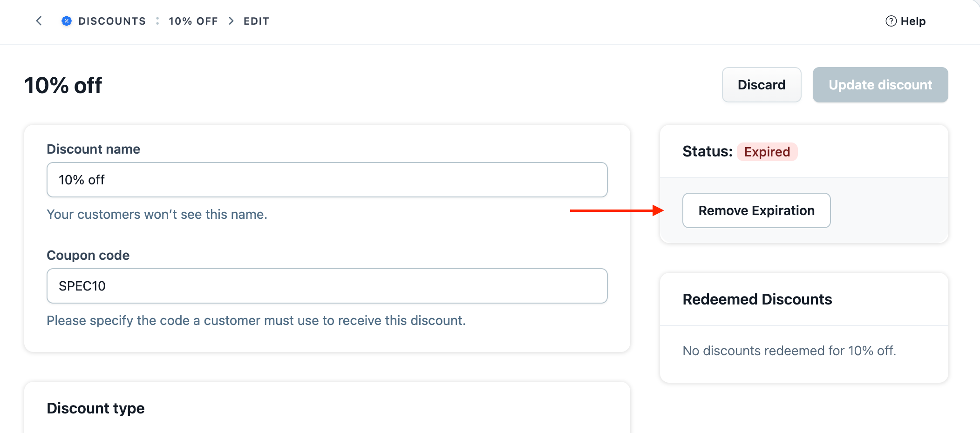Click the Discount name label
The image size is (980, 433).
tap(93, 149)
